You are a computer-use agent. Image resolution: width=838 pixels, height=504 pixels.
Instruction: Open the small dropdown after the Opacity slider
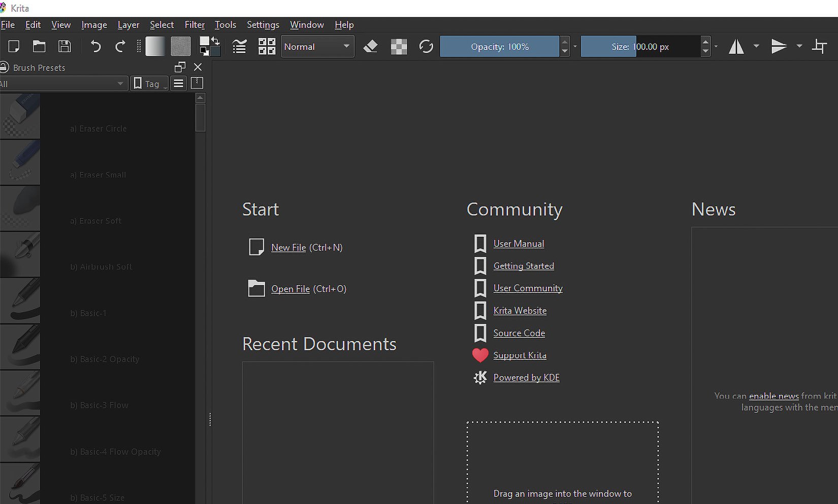[x=575, y=46]
